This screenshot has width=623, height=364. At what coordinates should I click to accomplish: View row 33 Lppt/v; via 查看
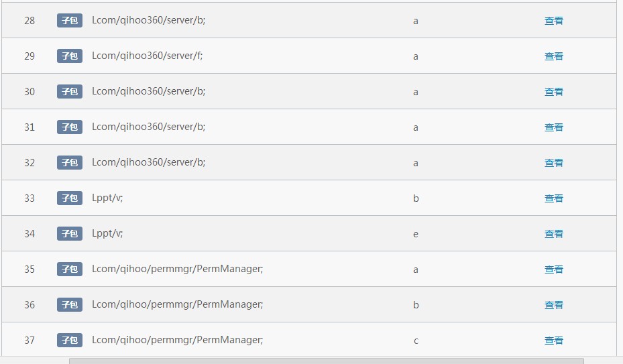pos(553,198)
